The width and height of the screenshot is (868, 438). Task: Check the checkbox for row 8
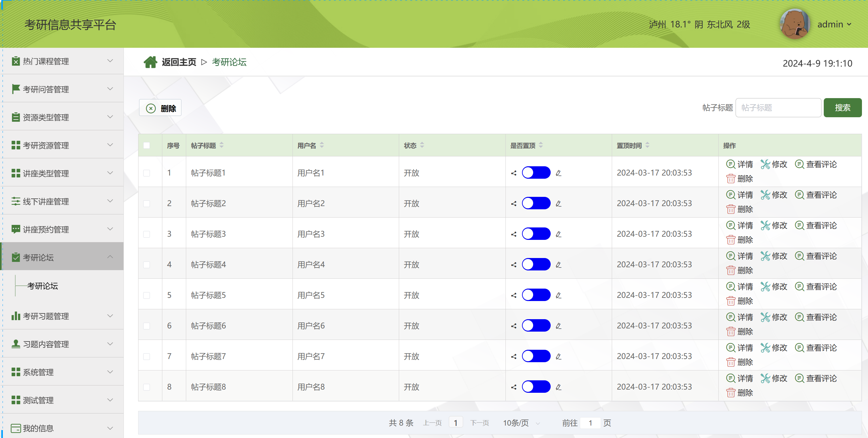146,387
